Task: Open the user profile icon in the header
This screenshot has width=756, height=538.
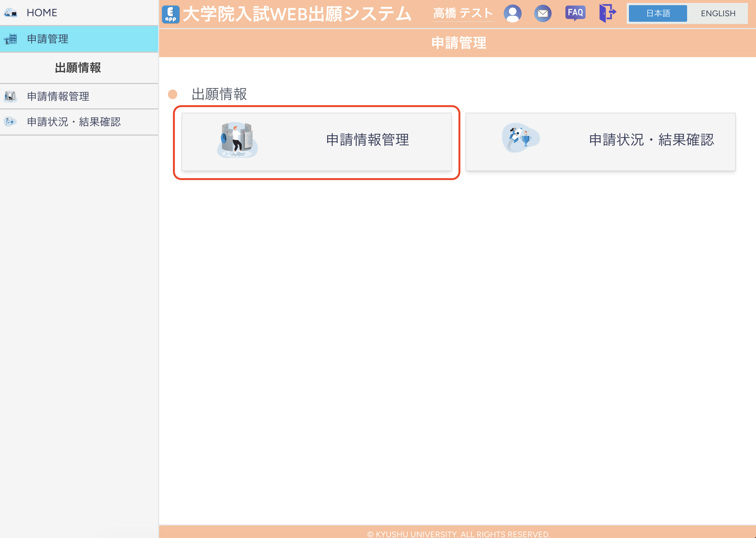Action: click(512, 13)
